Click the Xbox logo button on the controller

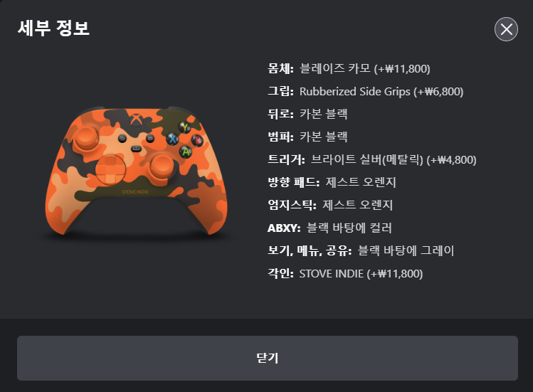[135, 119]
